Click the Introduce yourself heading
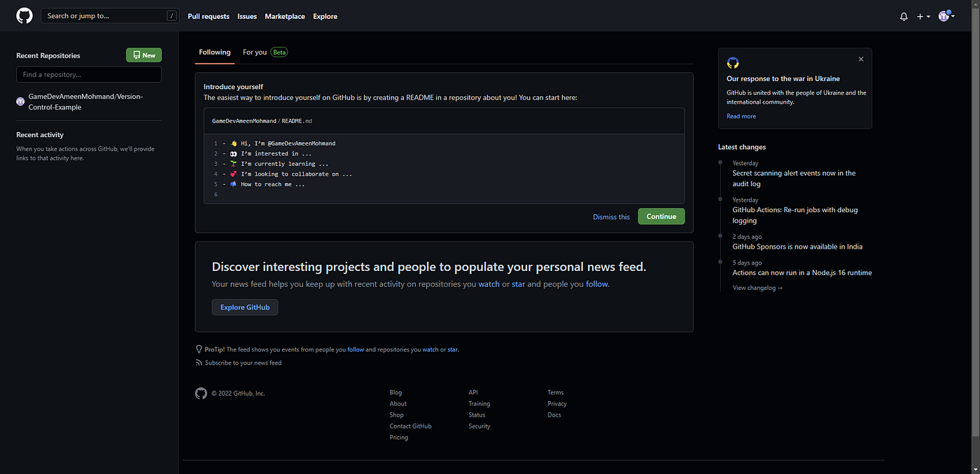Viewport: 980px width, 474px height. click(233, 87)
